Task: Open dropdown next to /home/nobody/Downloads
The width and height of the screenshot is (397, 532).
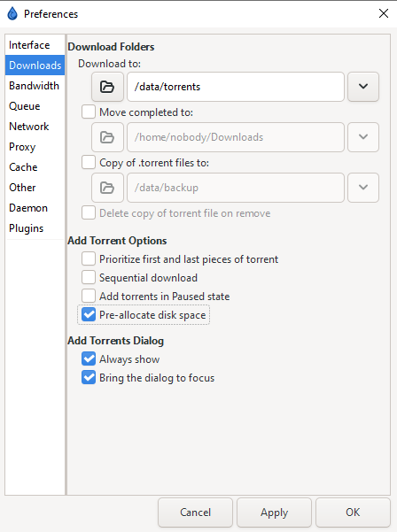Action: 363,137
